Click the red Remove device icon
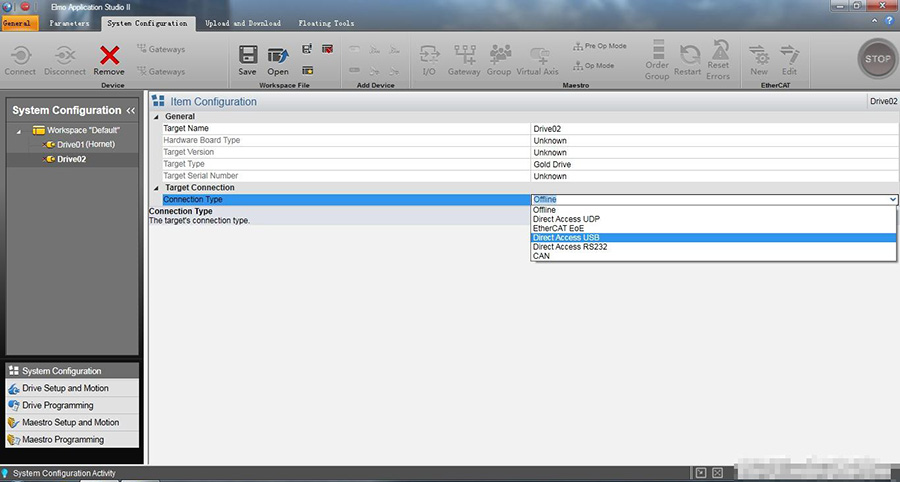 pos(109,58)
